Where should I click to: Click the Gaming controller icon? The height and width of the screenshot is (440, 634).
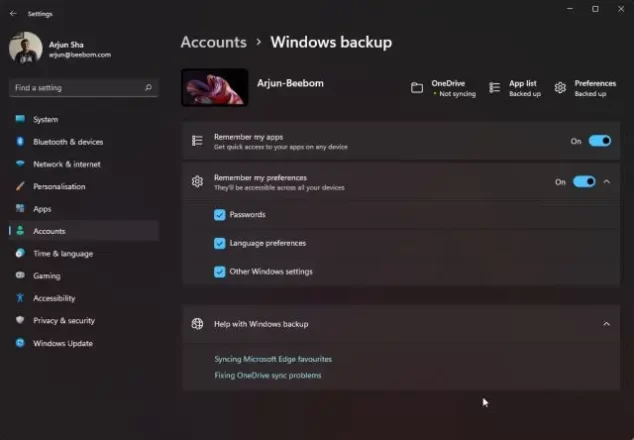click(x=20, y=275)
